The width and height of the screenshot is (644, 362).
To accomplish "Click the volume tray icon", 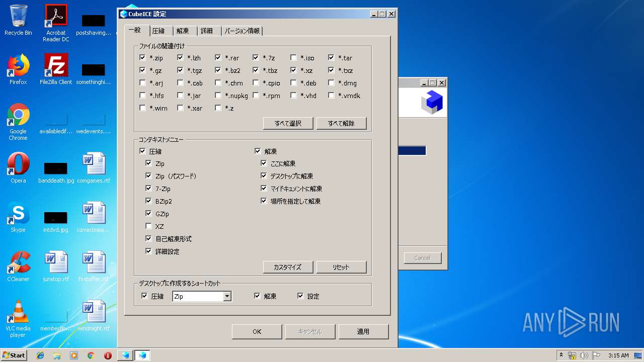I will (x=584, y=355).
